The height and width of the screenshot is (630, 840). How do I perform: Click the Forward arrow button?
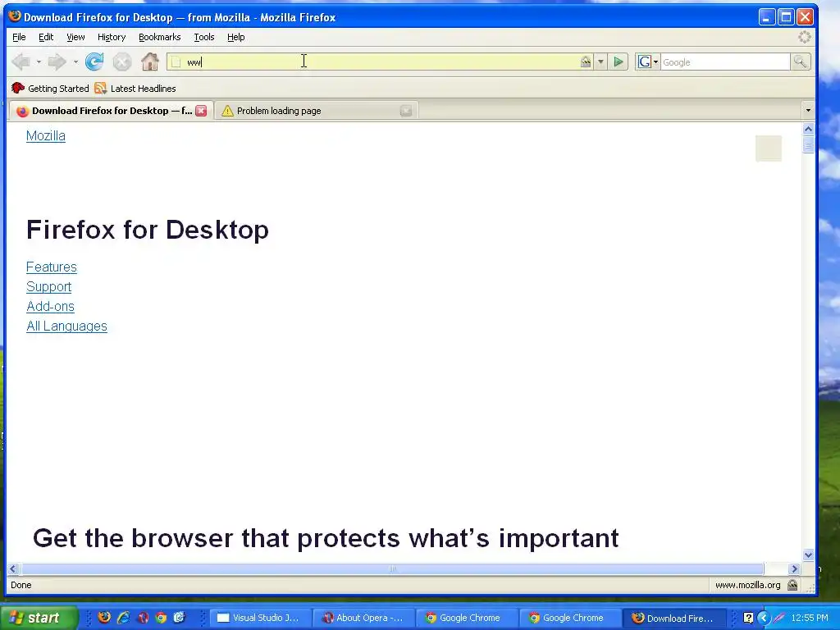click(x=57, y=62)
